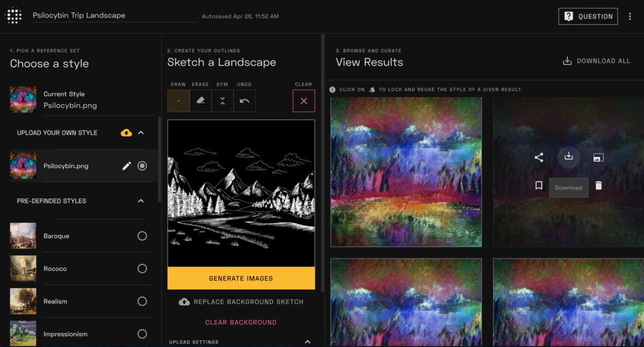Select the Baroque style radio button

(142, 236)
